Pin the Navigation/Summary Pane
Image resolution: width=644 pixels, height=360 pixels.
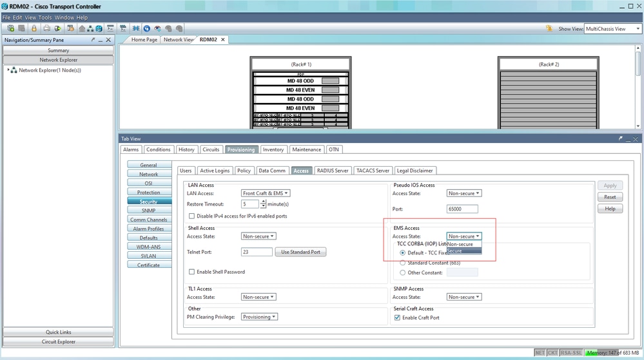(93, 40)
